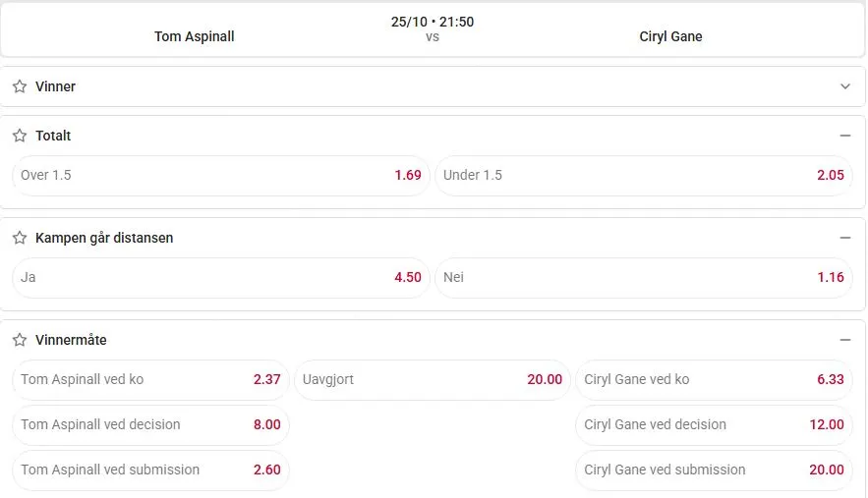Select Tom Aspinall ved decision

[150, 424]
